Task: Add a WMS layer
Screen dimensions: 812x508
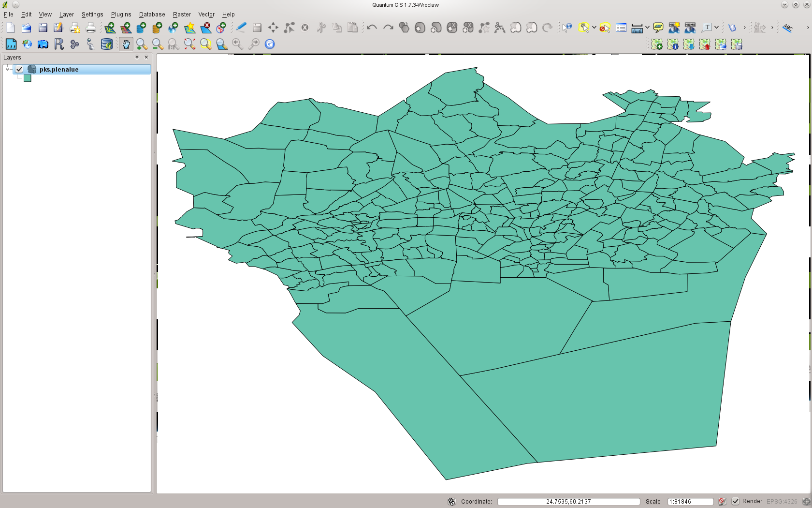Action: (173, 28)
